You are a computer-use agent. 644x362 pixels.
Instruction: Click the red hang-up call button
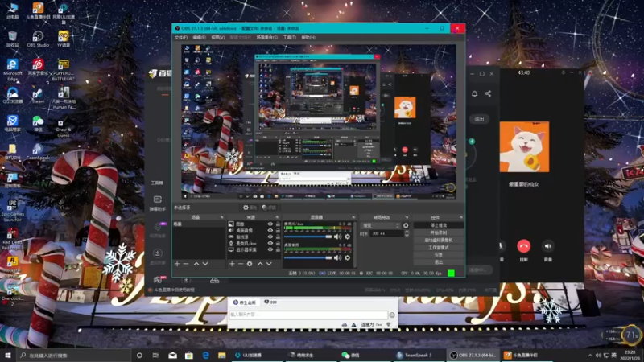pyautogui.click(x=524, y=246)
